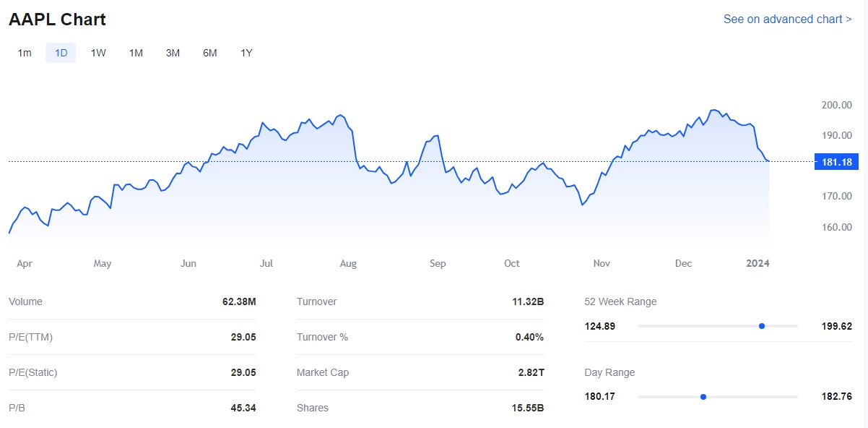Click the Volume value 62.38M
Screen dimensions: 868x428
tap(239, 301)
